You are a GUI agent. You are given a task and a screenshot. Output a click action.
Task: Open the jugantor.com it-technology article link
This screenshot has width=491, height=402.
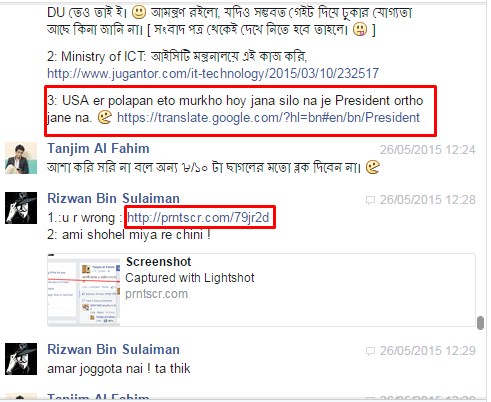click(x=213, y=73)
